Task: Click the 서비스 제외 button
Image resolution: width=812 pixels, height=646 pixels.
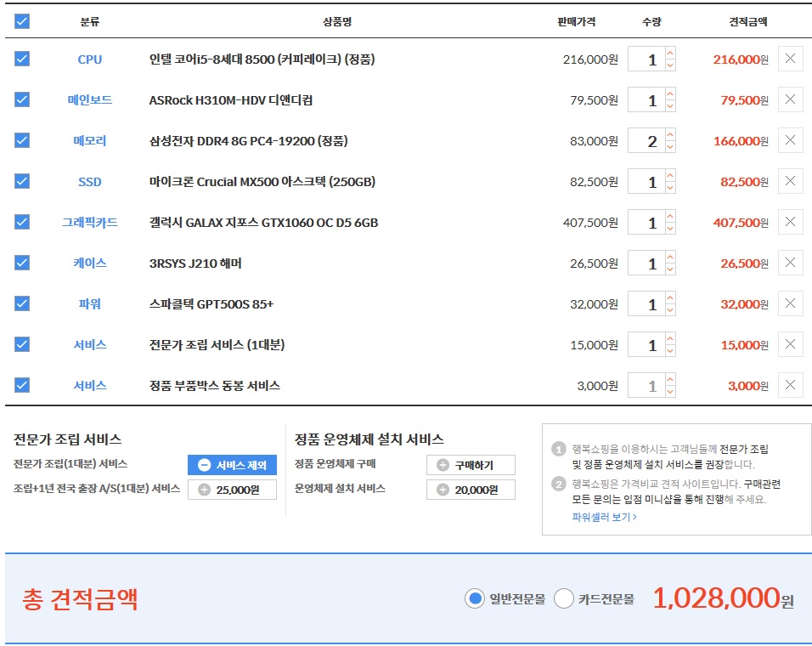Action: 232,465
